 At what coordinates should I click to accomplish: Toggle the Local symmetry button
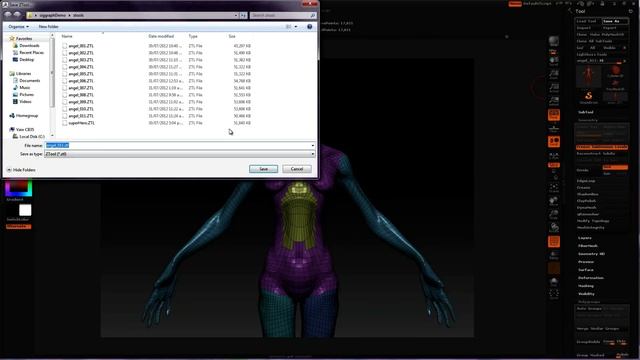pyautogui.click(x=553, y=142)
